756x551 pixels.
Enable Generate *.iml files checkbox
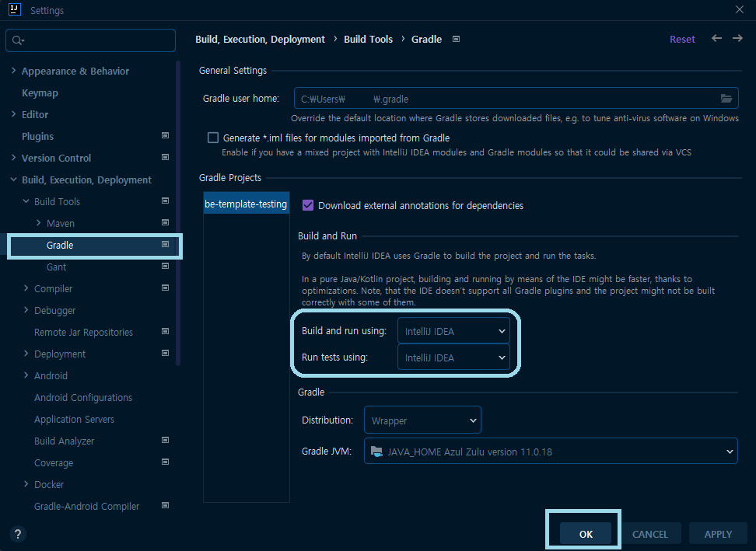[x=212, y=138]
